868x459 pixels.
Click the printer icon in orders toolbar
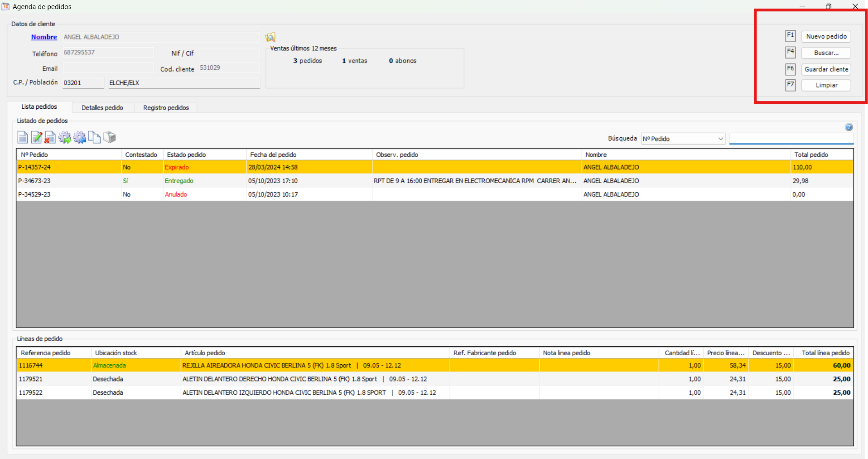109,137
